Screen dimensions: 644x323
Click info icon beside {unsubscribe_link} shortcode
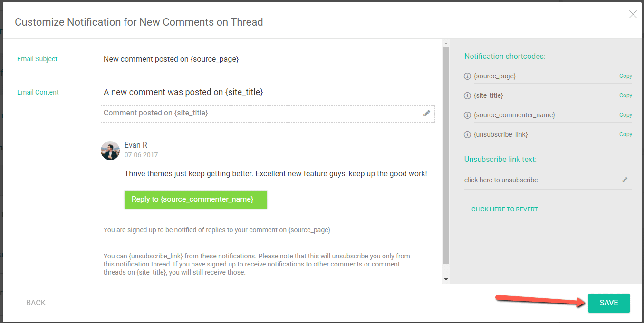click(x=467, y=134)
